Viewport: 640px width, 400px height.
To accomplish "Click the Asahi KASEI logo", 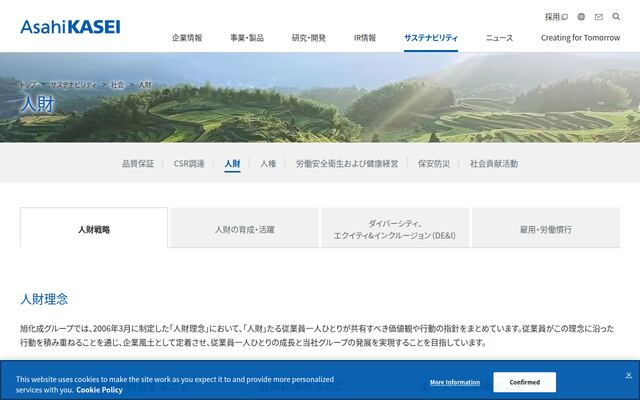I will [70, 27].
